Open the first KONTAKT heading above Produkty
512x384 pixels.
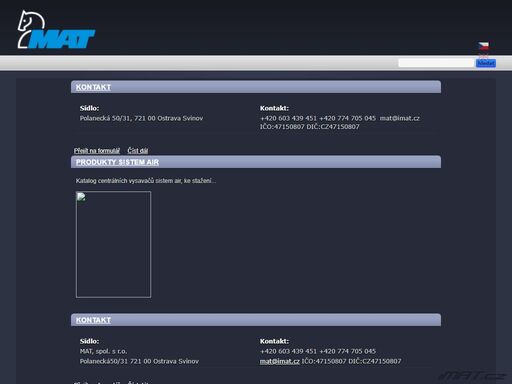93,87
